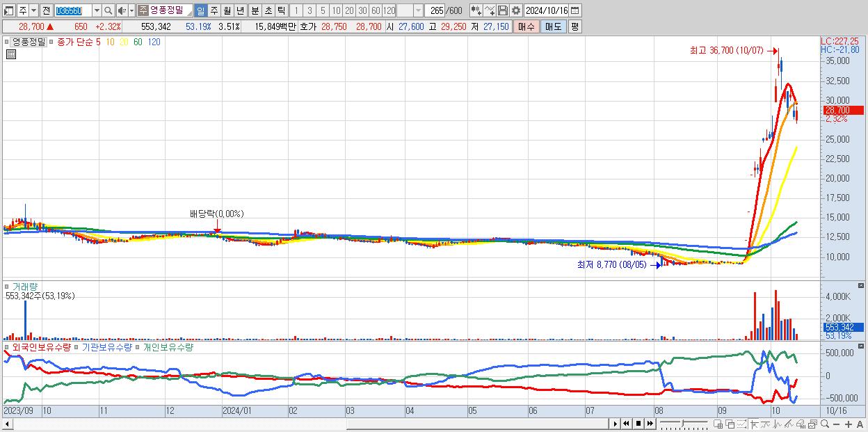Click the 3D box volume icon at bottom
Screen dimensions: 868x432
pyautogui.click(x=801, y=424)
